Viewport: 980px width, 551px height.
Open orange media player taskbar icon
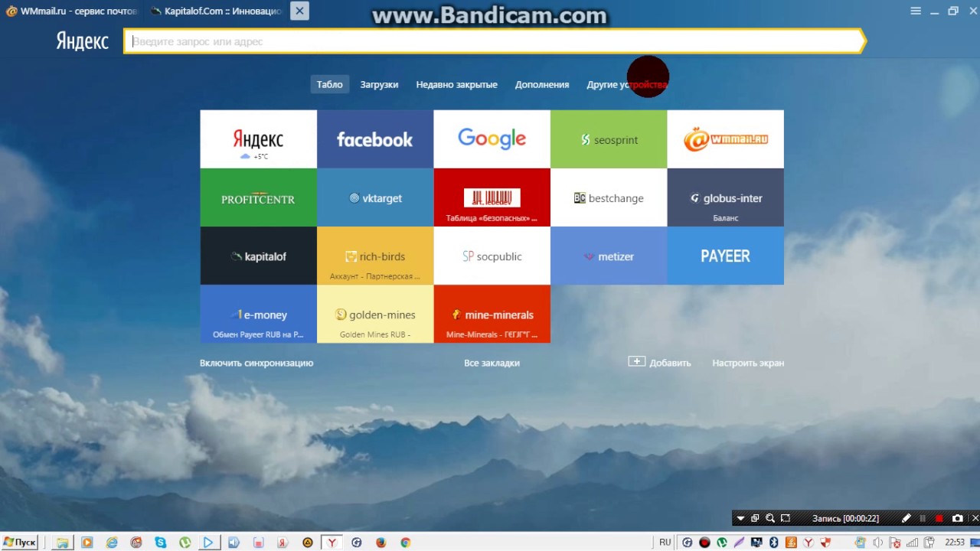click(x=87, y=543)
